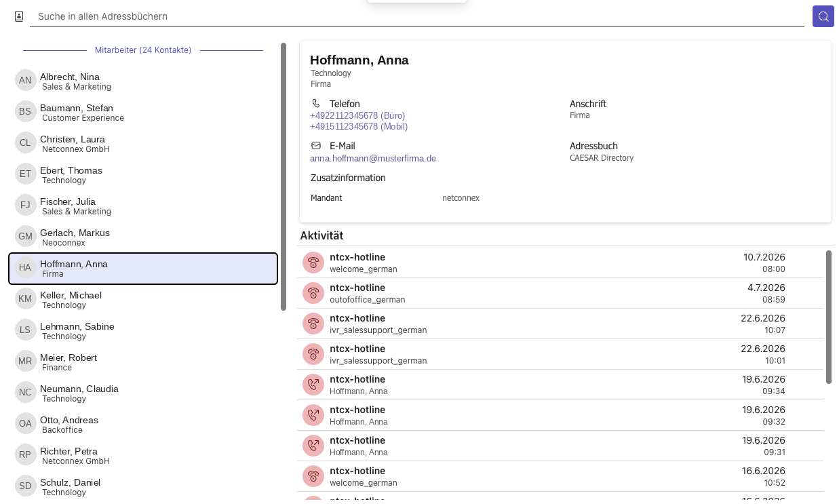Select the GM avatar of Gerlach, Markus
This screenshot has width=839, height=504.
coord(25,236)
